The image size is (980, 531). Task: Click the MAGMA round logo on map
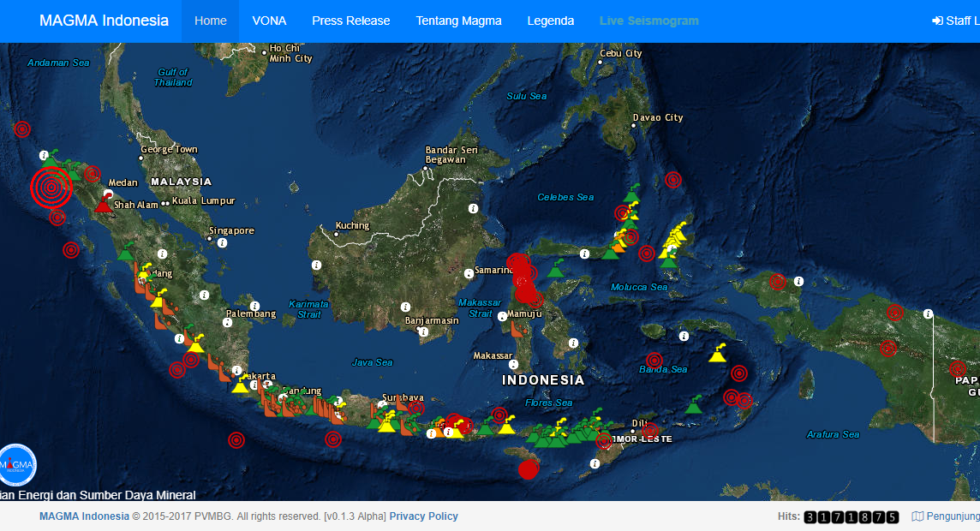point(17,465)
